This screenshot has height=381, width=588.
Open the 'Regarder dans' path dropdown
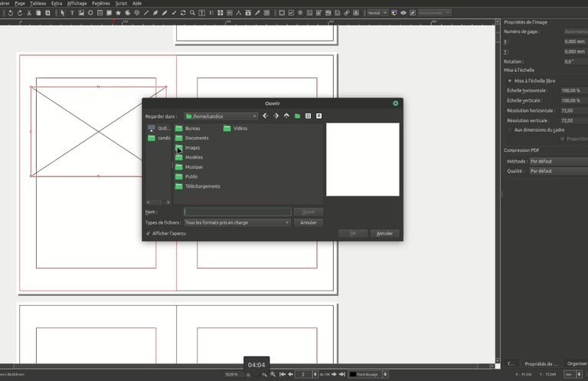click(220, 116)
